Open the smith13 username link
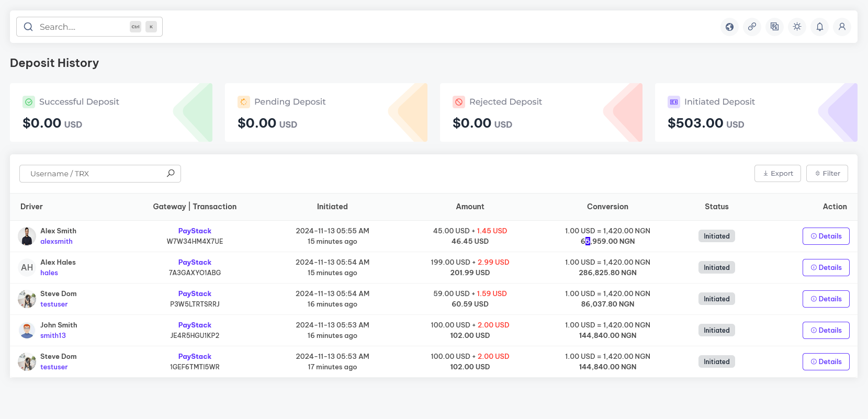The image size is (868, 419). pos(53,336)
